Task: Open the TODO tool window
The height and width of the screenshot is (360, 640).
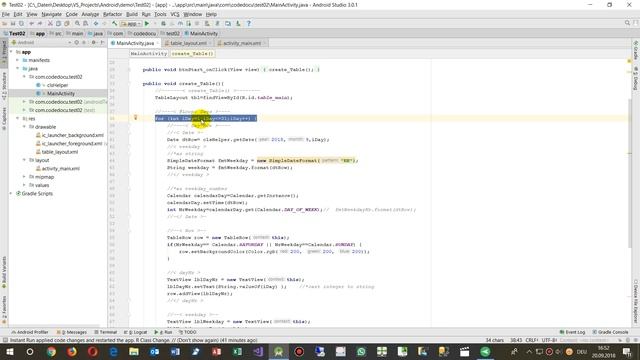Action: click(187, 332)
